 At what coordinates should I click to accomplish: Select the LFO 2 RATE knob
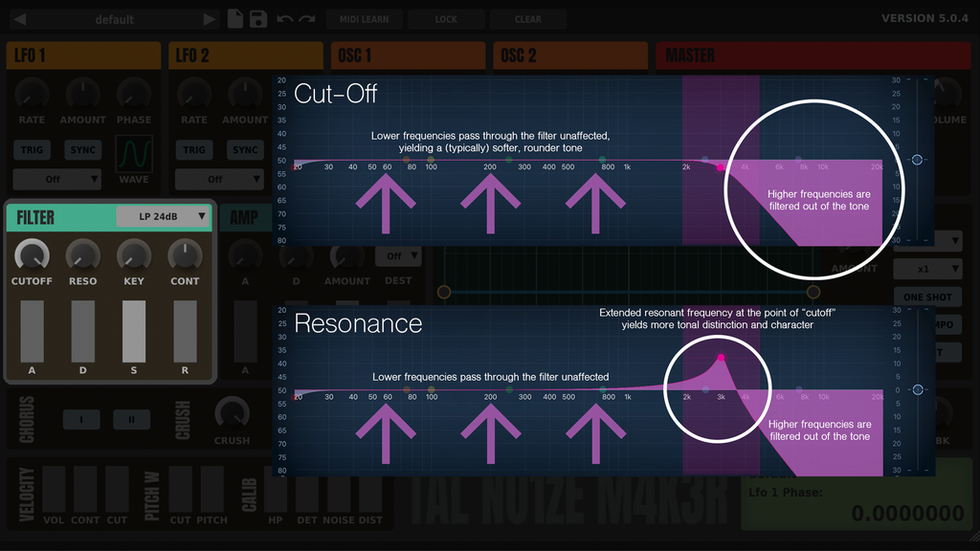[193, 96]
